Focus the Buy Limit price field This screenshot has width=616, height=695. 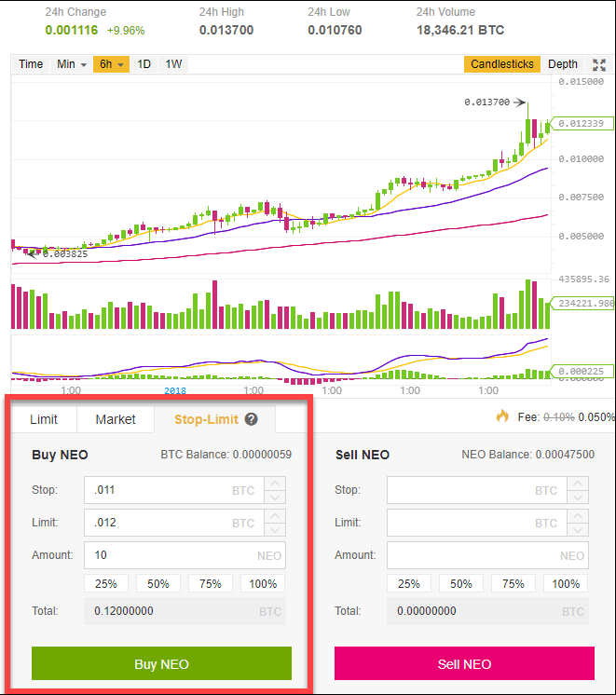click(x=174, y=523)
